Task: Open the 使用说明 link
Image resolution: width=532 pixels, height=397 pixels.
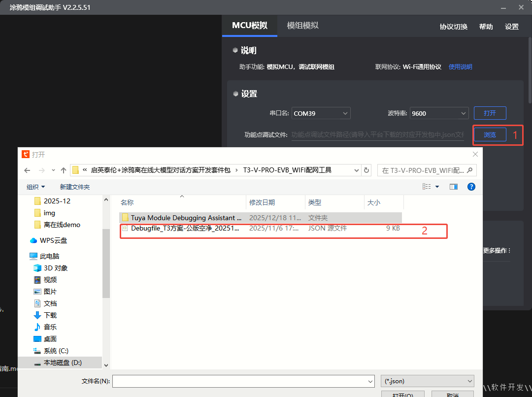Action: 460,67
